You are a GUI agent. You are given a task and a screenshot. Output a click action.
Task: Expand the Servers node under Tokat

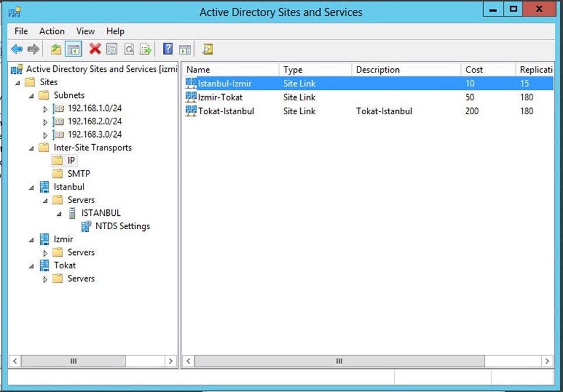coord(45,279)
